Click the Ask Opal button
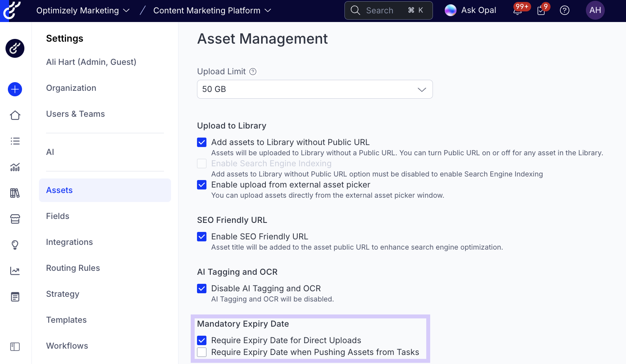 click(471, 11)
